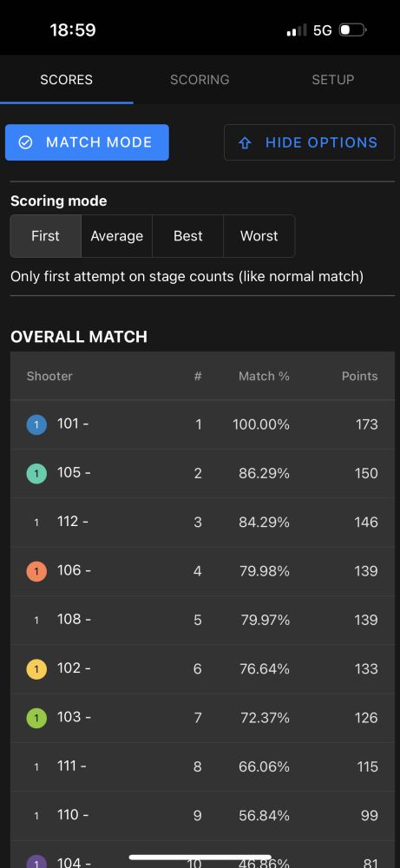Click the up arrow icon on Hide Options
The height and width of the screenshot is (868, 400).
click(x=245, y=143)
